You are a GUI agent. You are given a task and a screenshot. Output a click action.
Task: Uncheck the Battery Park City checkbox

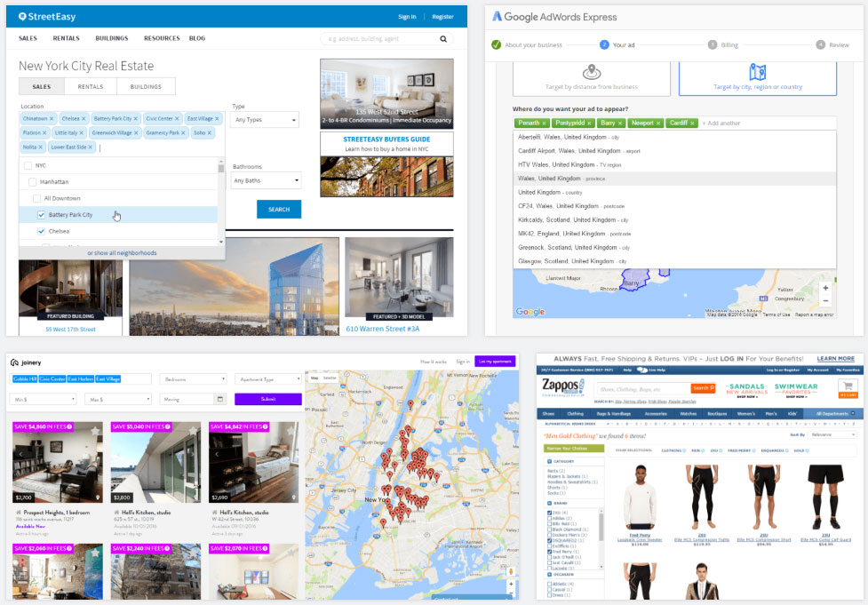pos(41,215)
